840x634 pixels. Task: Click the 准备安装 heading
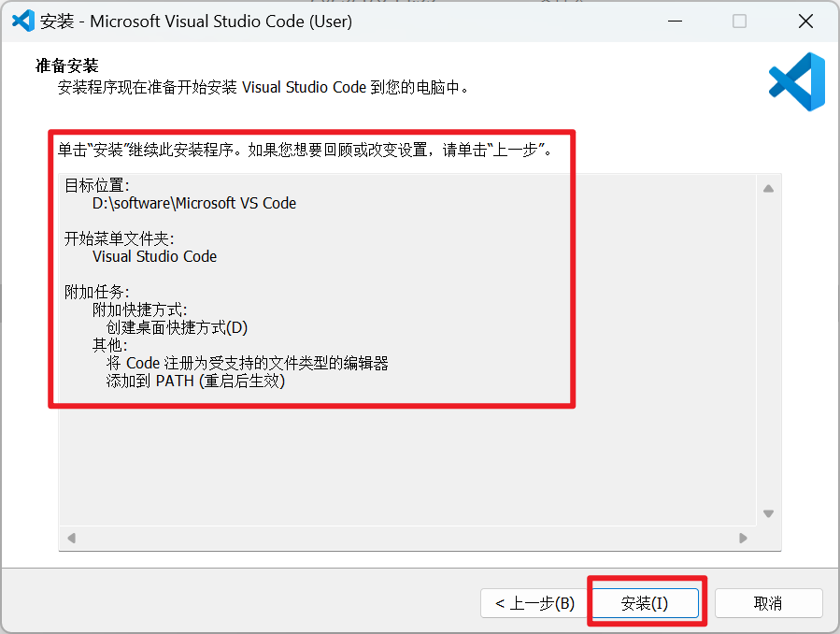tap(67, 65)
